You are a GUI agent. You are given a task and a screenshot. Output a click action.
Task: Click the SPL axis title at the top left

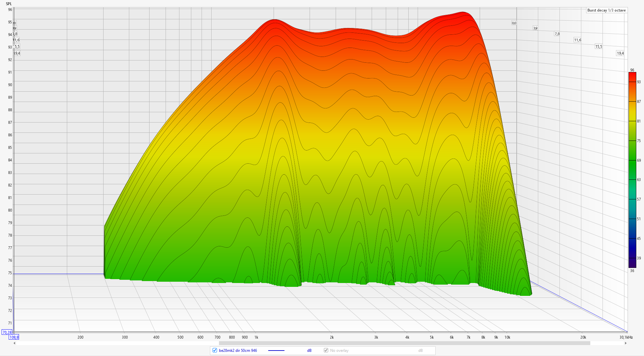tap(9, 4)
